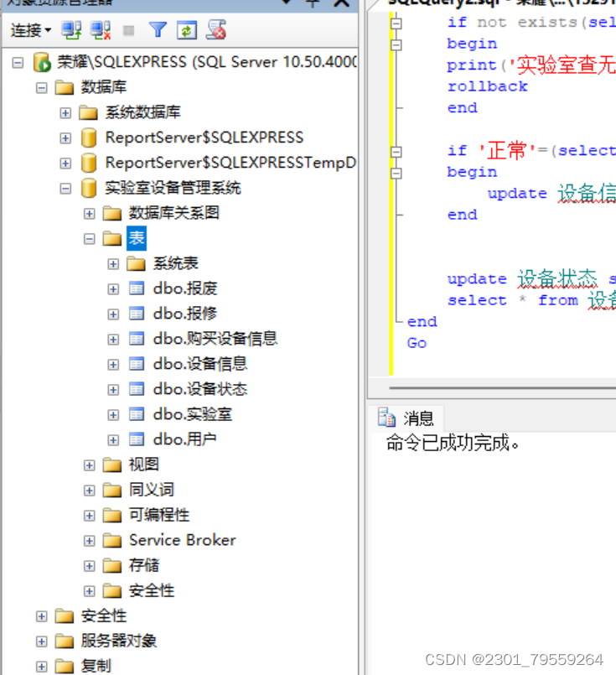Click the 视图 folder icon
This screenshot has height=675, width=616.
click(x=112, y=465)
